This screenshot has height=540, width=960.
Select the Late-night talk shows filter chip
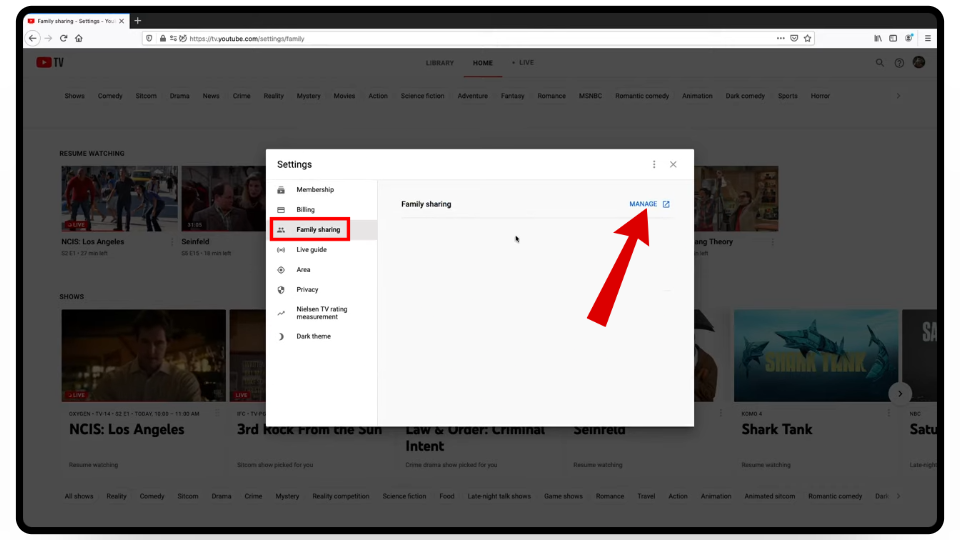[x=499, y=497]
